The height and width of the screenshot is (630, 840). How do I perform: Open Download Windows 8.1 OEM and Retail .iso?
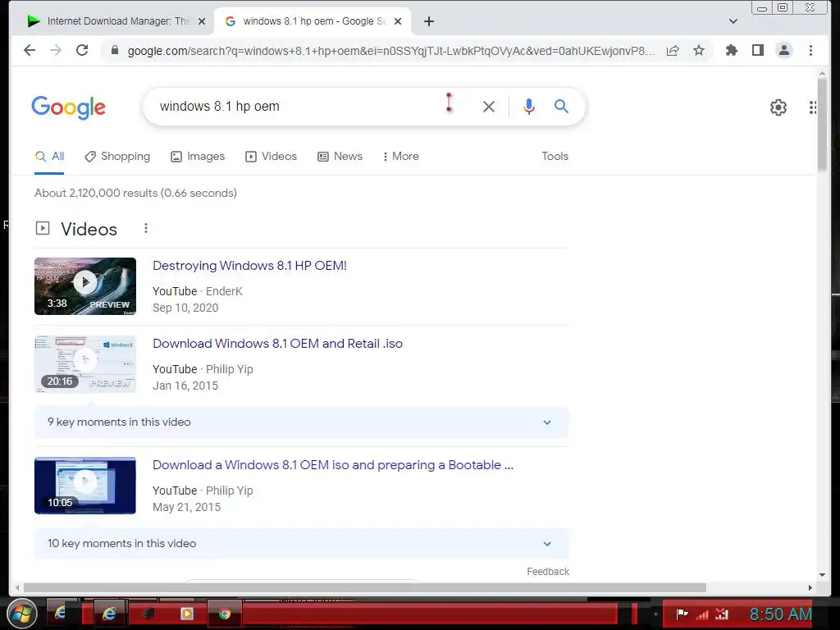[x=277, y=344]
